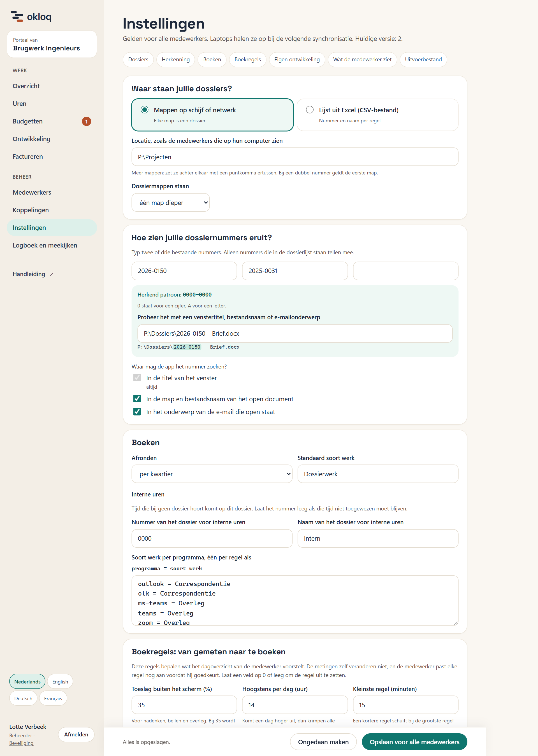Open Logboek en meekijken
The image size is (538, 756).
pos(52,245)
